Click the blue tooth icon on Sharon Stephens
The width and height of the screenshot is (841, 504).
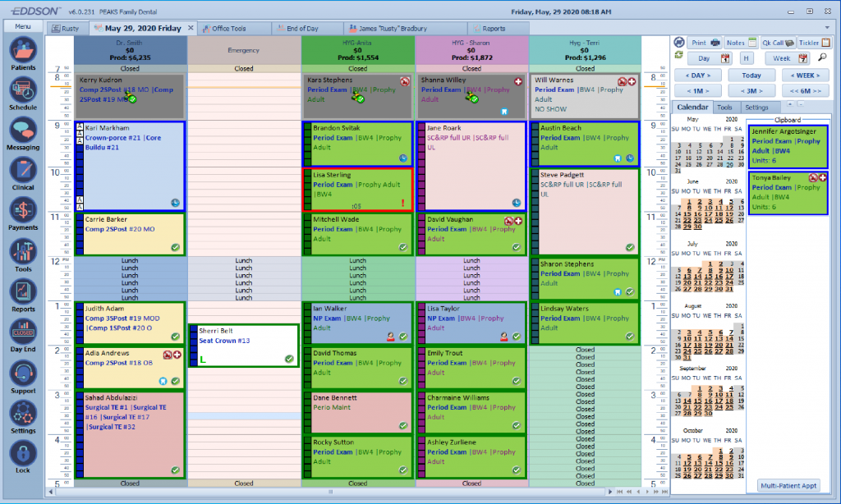point(618,292)
